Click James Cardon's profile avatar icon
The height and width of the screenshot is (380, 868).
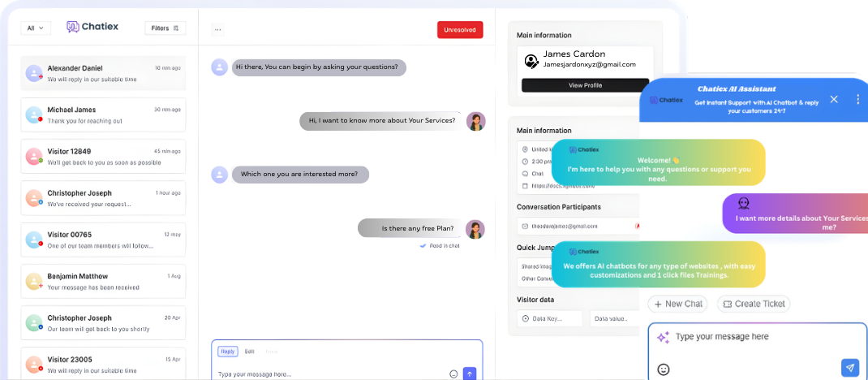(531, 60)
